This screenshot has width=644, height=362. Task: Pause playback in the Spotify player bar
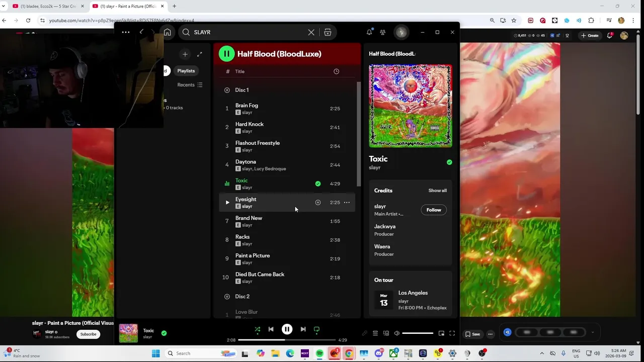tap(287, 329)
